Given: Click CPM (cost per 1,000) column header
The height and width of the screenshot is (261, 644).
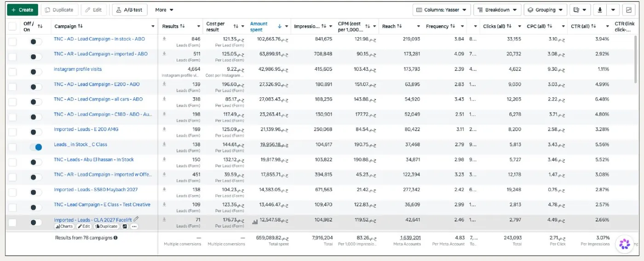Looking at the screenshot, I should pos(350,26).
